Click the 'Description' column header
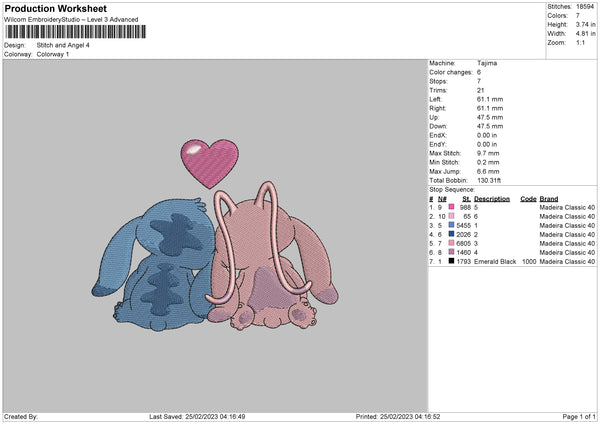The width and height of the screenshot is (600, 424). click(x=492, y=199)
